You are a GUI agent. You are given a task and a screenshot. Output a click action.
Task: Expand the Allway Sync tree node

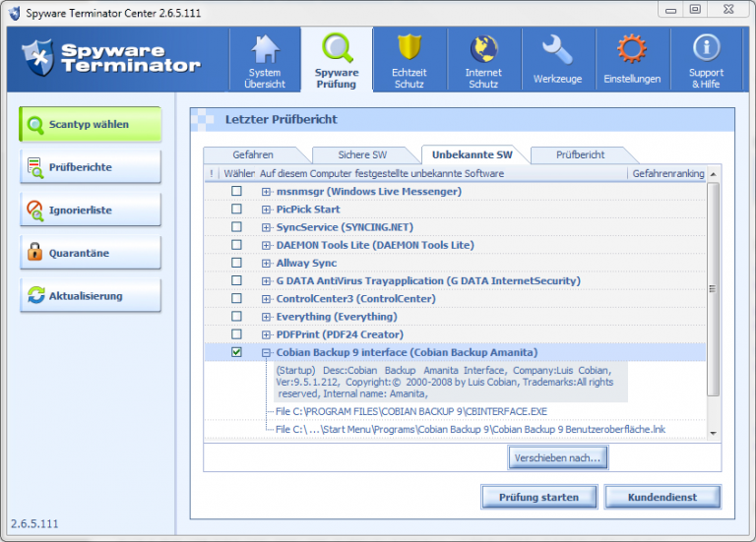[x=266, y=263]
